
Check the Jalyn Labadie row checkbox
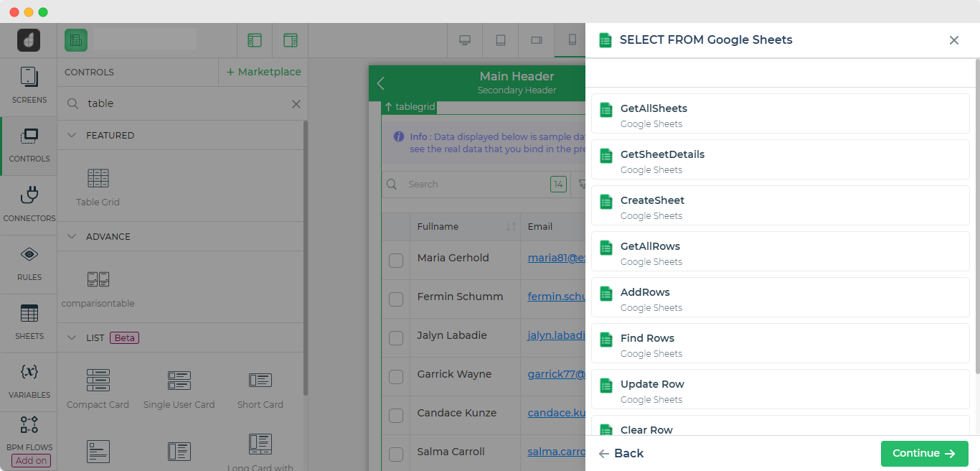click(396, 338)
